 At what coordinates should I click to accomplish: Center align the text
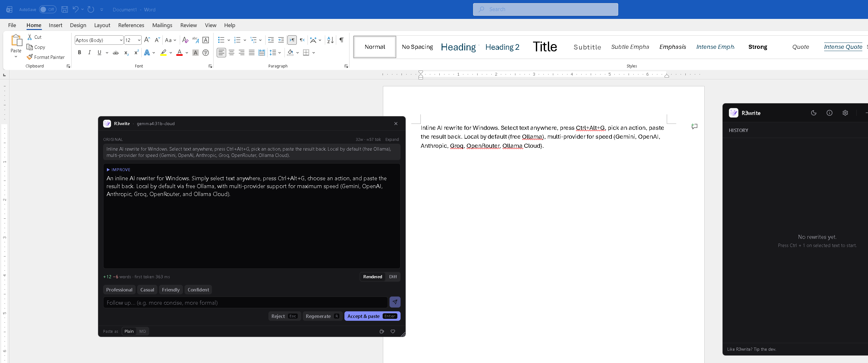pyautogui.click(x=232, y=53)
